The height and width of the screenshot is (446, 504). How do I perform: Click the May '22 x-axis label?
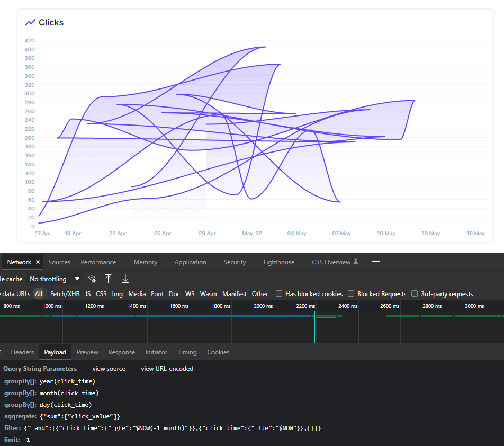252,233
